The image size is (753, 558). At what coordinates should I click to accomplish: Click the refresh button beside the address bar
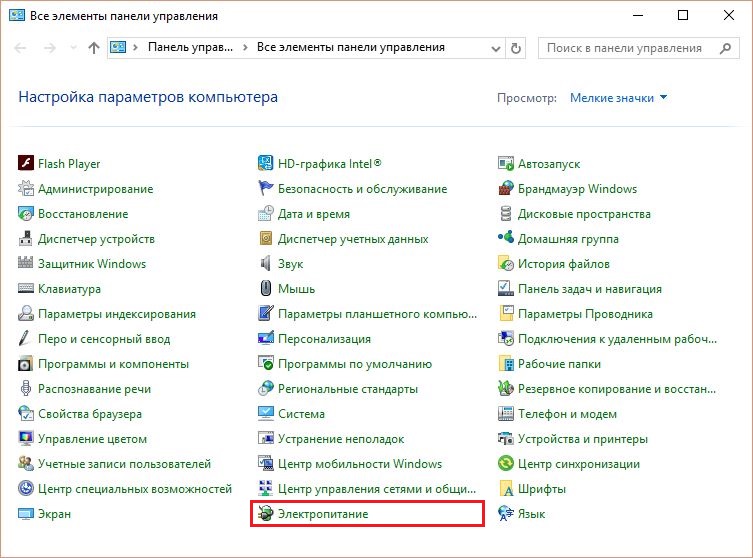point(516,48)
